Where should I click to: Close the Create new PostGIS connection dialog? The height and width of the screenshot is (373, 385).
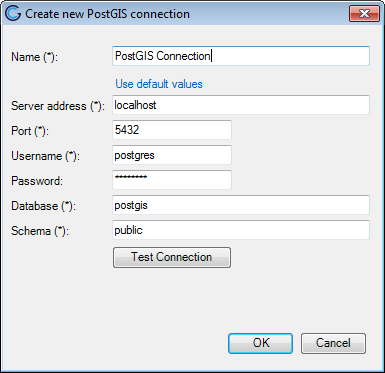(364, 14)
